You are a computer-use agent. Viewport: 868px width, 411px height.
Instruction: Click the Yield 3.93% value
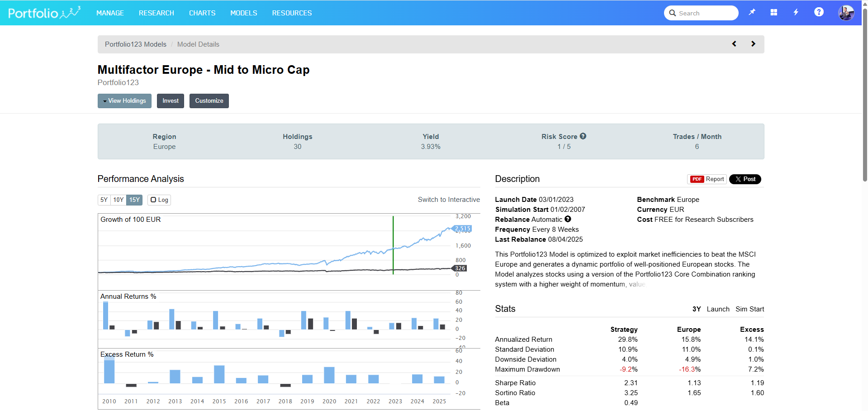click(x=431, y=147)
